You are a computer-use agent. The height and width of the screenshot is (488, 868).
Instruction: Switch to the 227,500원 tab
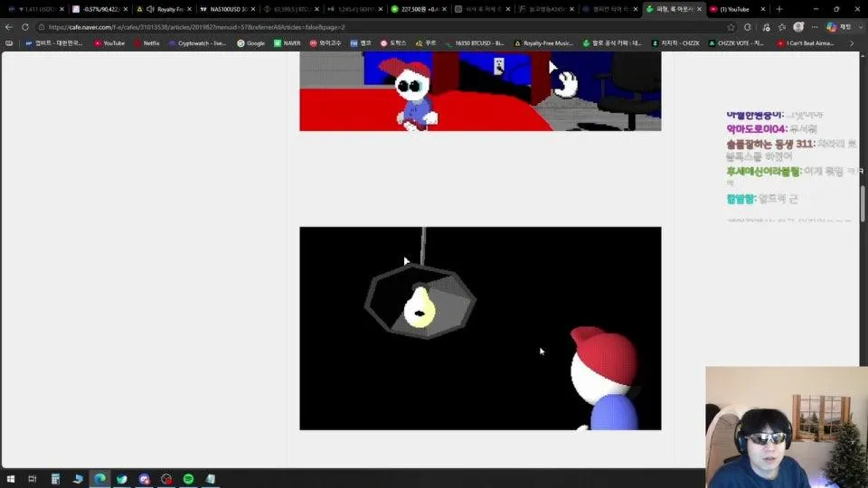click(x=418, y=9)
